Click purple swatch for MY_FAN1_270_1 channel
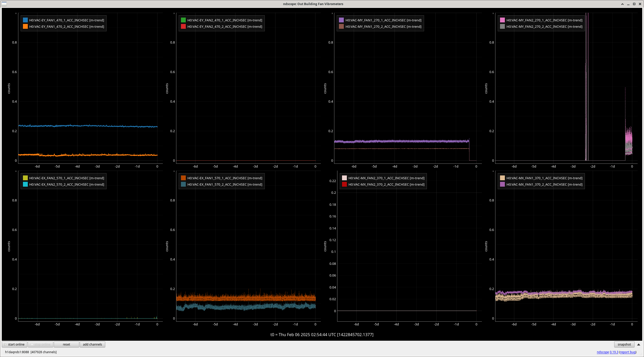 341,20
